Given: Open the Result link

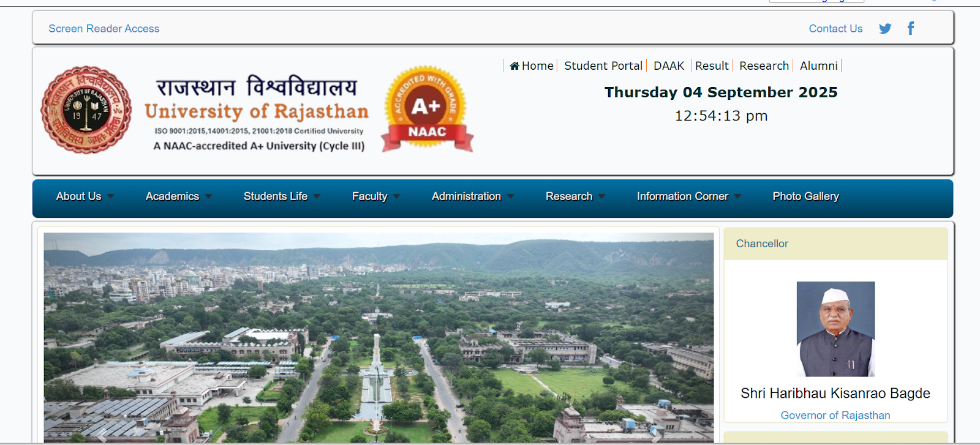Looking at the screenshot, I should click(x=712, y=65).
